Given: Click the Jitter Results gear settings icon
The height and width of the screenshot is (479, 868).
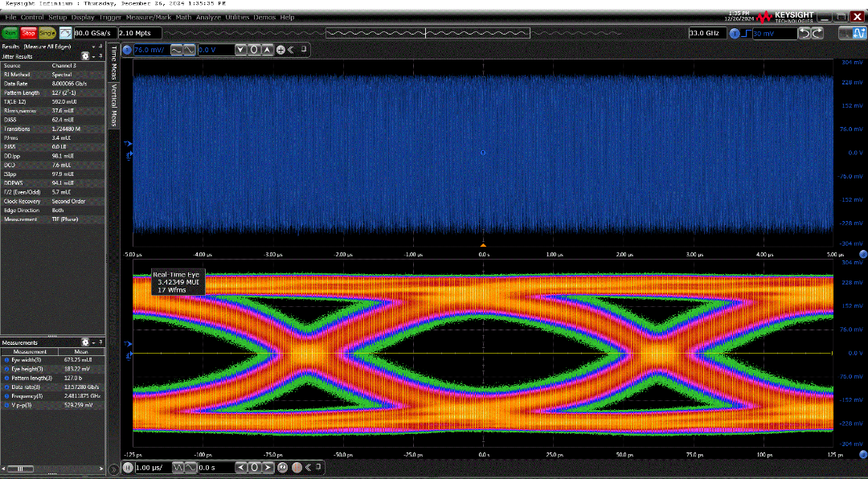Looking at the screenshot, I should click(x=85, y=56).
